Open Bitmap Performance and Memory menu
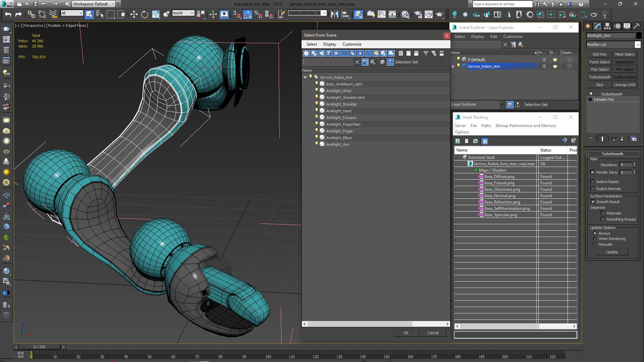Image resolution: width=644 pixels, height=362 pixels. pyautogui.click(x=526, y=126)
